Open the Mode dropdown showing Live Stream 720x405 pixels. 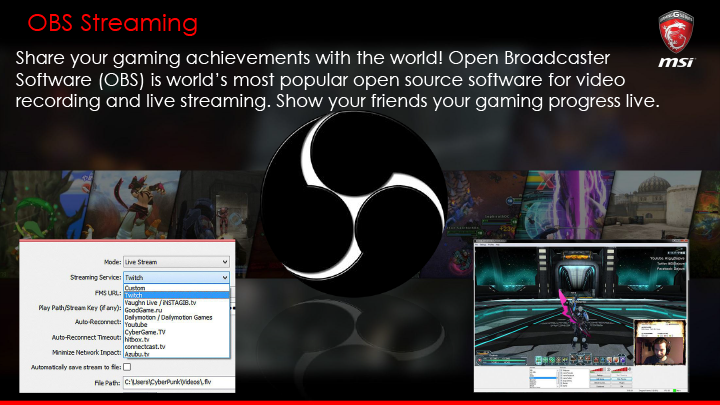[x=176, y=262]
